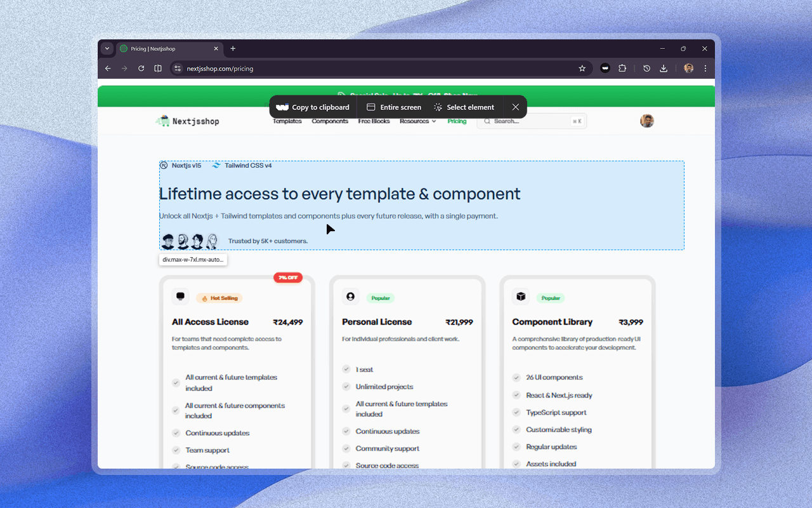Choose Entire screen capture
Image resolution: width=812 pixels, height=508 pixels.
[x=394, y=107]
